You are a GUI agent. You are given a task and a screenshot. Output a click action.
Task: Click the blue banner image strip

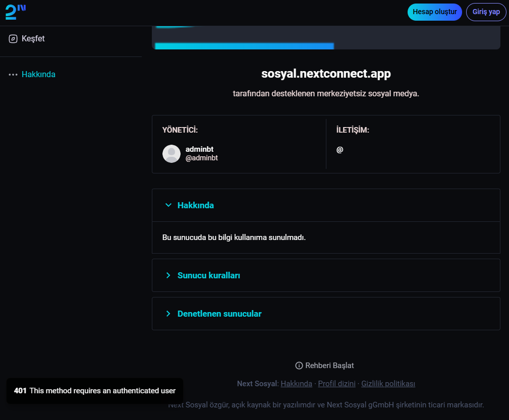point(245,46)
